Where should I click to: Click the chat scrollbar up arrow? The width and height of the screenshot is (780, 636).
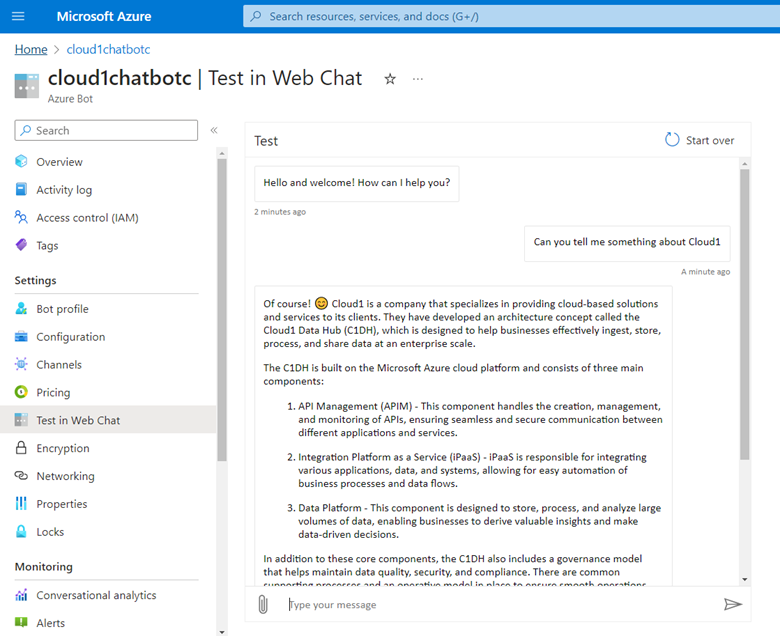point(745,164)
